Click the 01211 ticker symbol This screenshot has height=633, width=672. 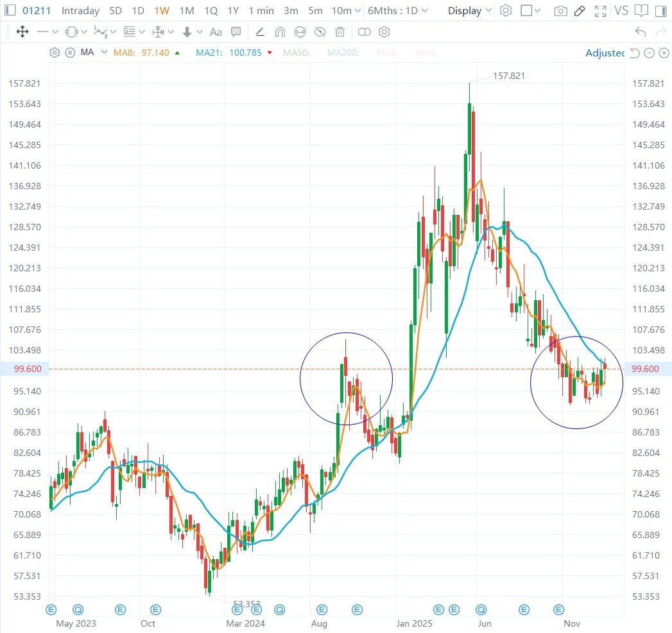pyautogui.click(x=37, y=11)
